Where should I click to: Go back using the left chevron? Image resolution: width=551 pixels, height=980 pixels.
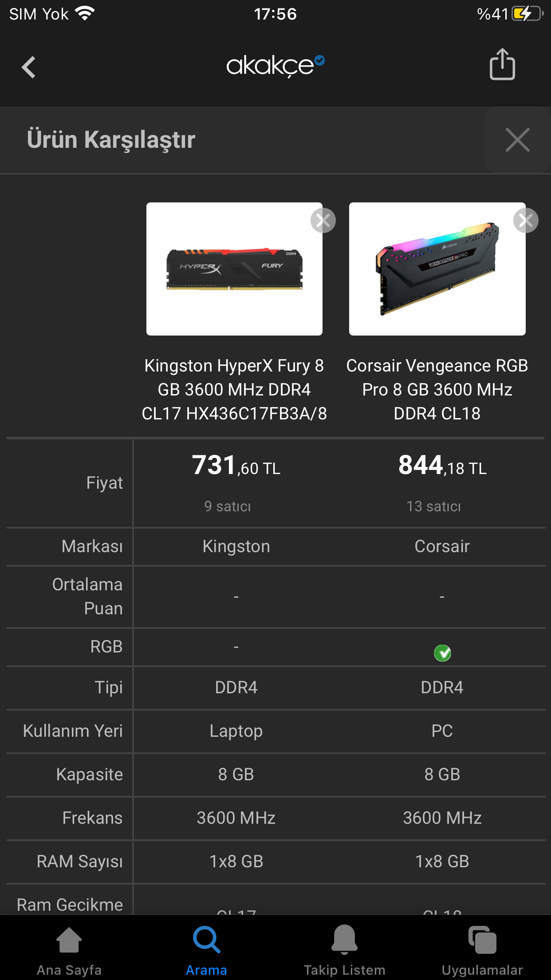click(x=28, y=67)
